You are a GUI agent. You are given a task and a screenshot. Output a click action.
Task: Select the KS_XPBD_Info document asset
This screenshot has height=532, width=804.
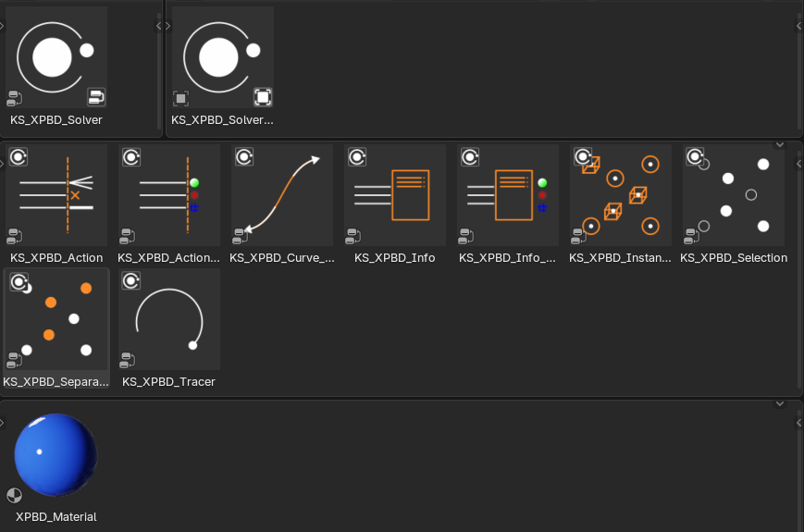pyautogui.click(x=395, y=195)
